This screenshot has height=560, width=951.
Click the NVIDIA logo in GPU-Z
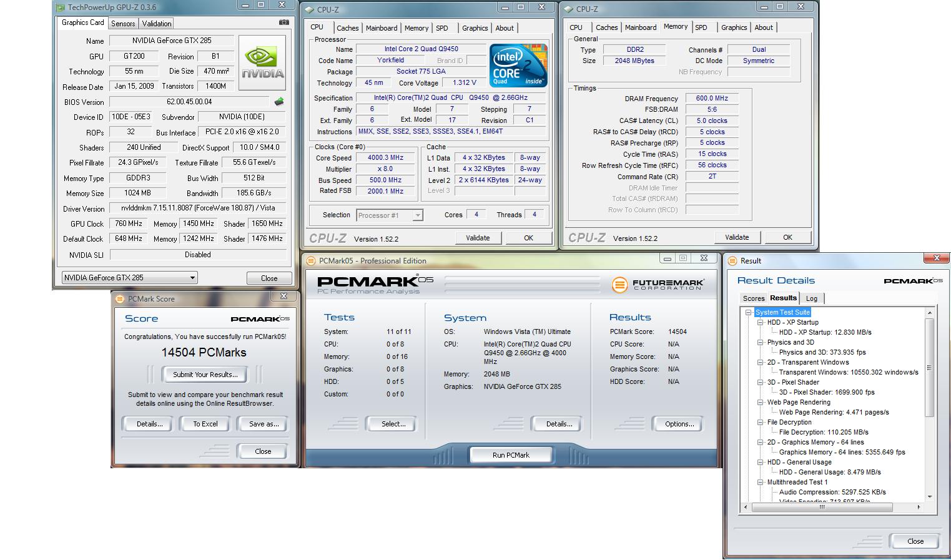[262, 63]
